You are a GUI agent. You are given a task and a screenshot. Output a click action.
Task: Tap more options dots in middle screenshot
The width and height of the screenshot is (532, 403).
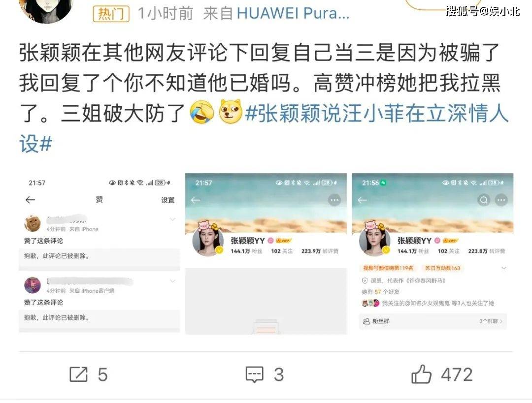coord(334,200)
